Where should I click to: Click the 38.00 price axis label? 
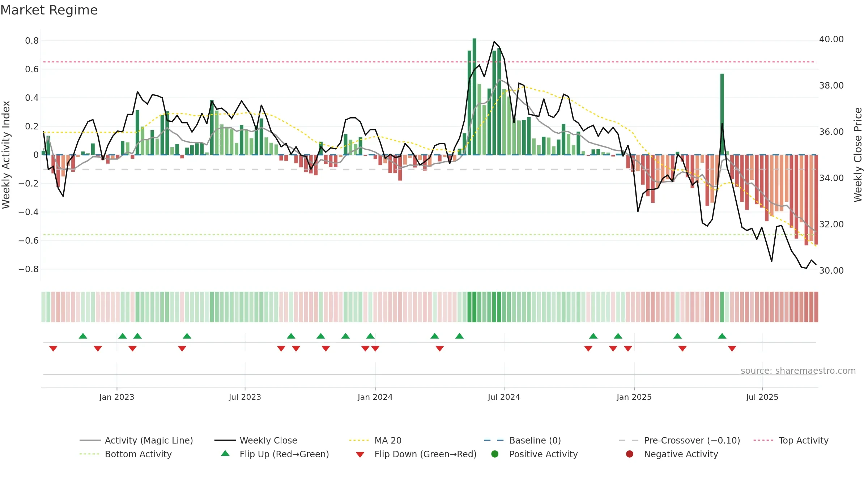[x=831, y=85]
